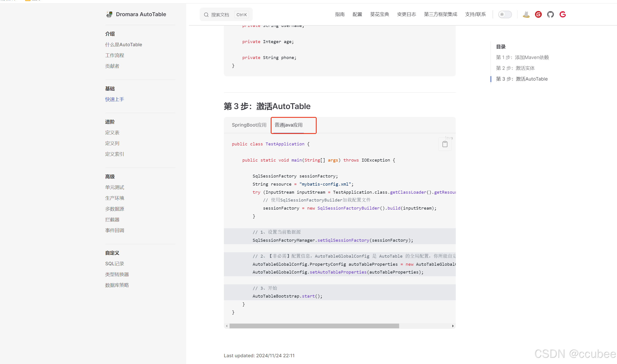This screenshot has height=364, width=617.
Task: Jump to 第 1 步：添加Maven依赖 in outline
Action: click(522, 57)
